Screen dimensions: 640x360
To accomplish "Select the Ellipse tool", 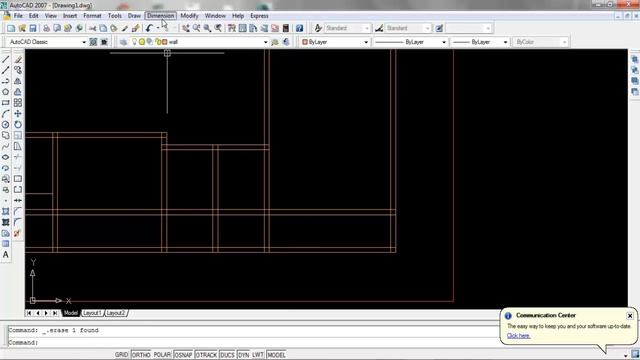I will pyautogui.click(x=6, y=157).
